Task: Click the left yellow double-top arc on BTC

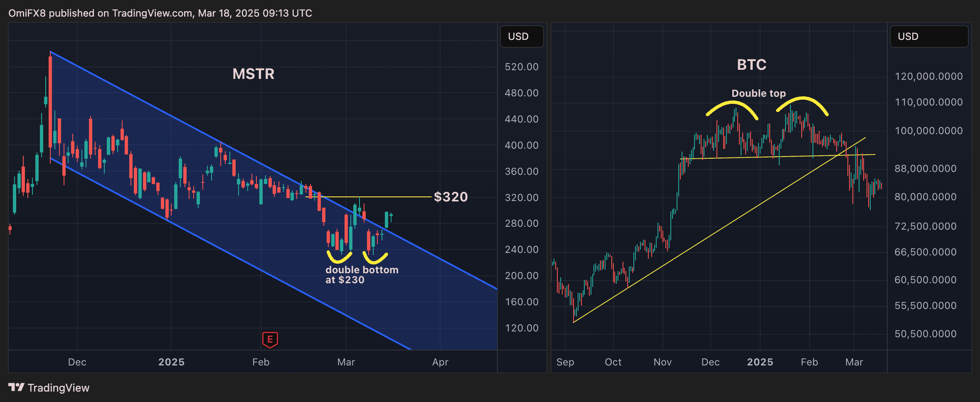Action: tap(732, 110)
